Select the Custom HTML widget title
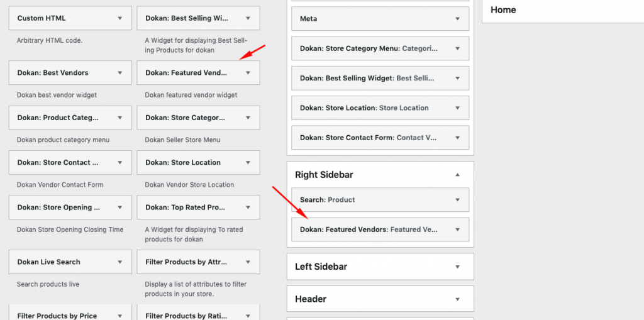The width and height of the screenshot is (644, 320). (42, 18)
